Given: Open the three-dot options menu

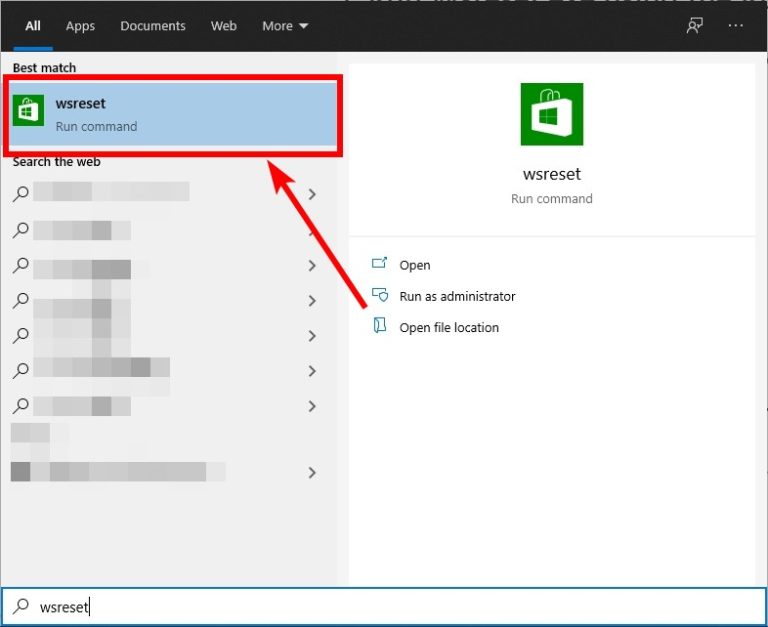Looking at the screenshot, I should click(x=736, y=25).
